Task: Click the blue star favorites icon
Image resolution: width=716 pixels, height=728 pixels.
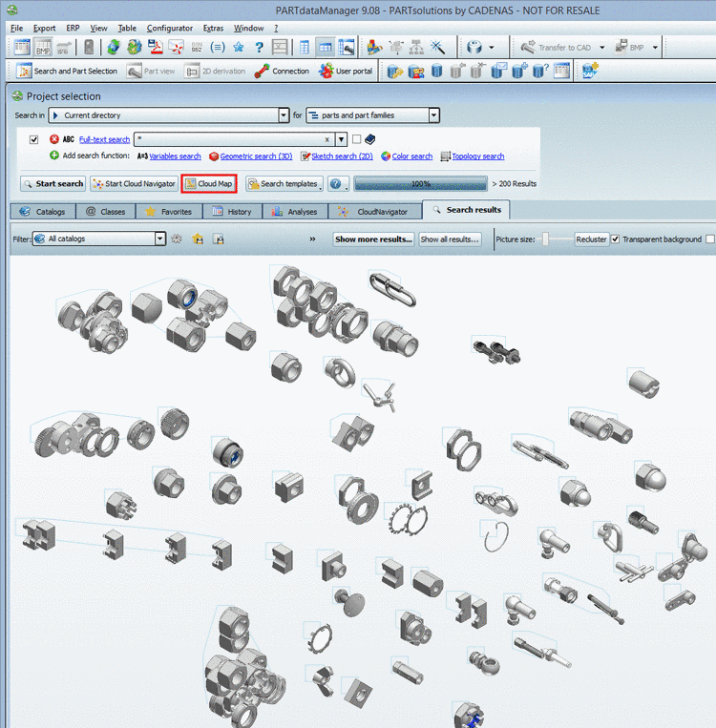Action: pos(239,47)
